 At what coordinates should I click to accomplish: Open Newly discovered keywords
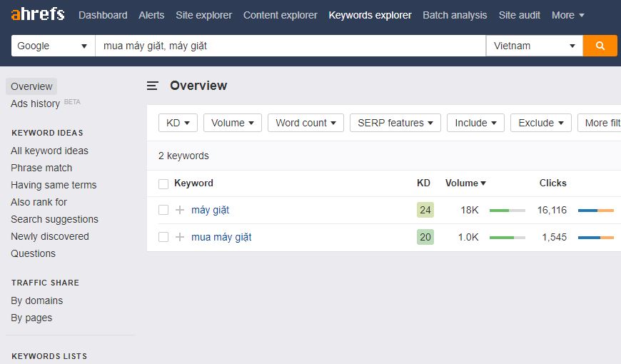tap(50, 236)
